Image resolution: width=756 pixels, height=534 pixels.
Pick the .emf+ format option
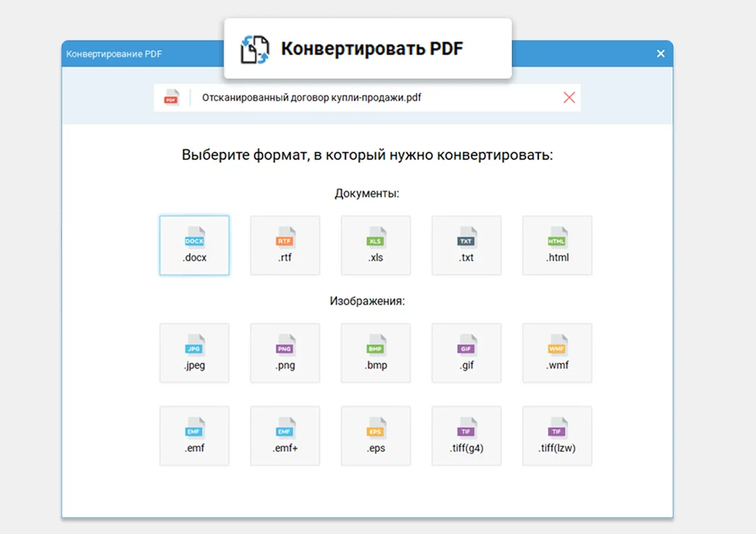point(285,436)
